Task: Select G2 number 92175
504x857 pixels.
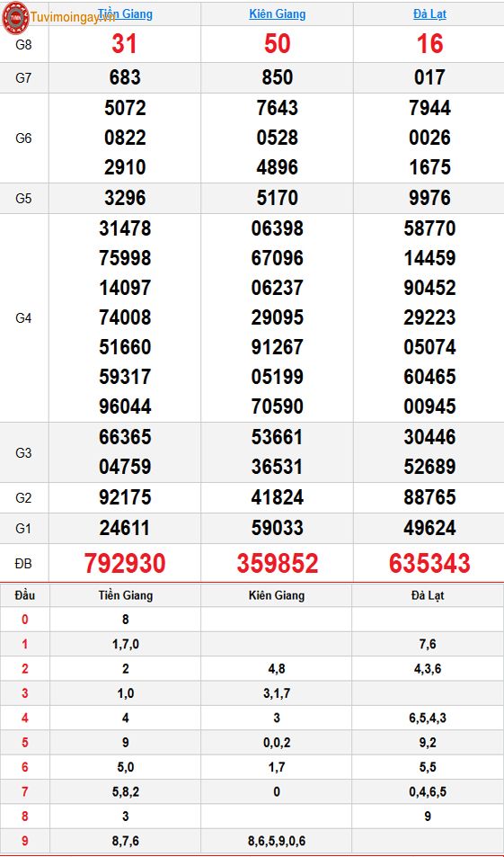Action: pyautogui.click(x=125, y=497)
